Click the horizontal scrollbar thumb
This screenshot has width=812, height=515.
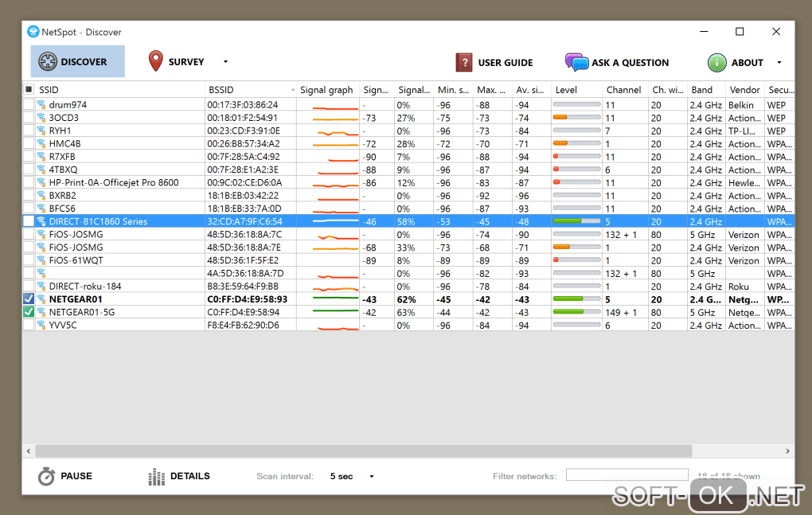coord(363,451)
